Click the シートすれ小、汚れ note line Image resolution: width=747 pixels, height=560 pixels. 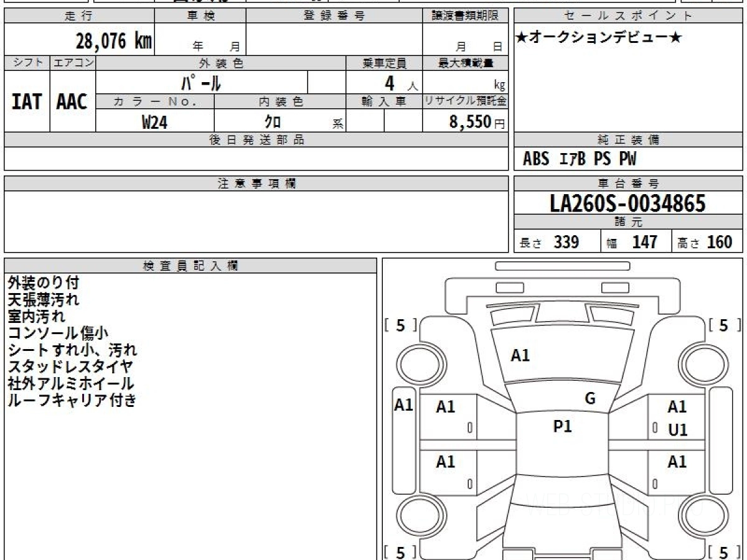[72, 350]
